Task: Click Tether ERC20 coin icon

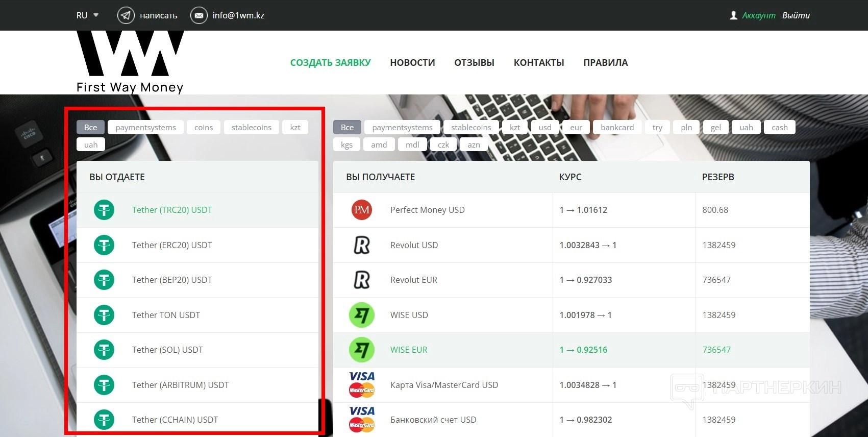Action: click(104, 245)
